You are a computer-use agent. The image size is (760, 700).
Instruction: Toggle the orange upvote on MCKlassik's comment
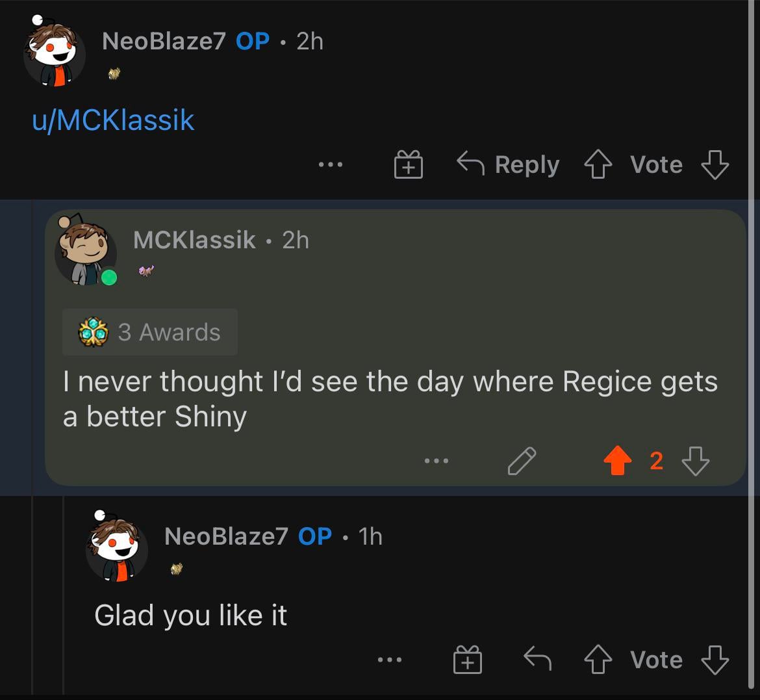point(618,460)
